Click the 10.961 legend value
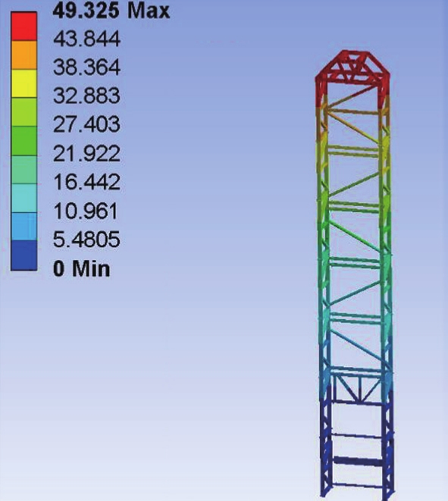 [86, 211]
